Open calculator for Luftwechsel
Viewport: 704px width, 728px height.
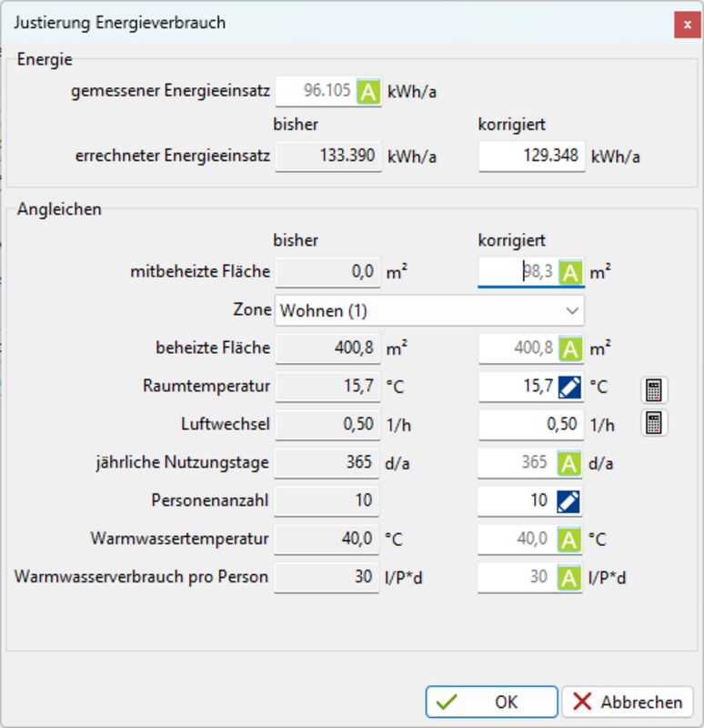pyautogui.click(x=654, y=423)
